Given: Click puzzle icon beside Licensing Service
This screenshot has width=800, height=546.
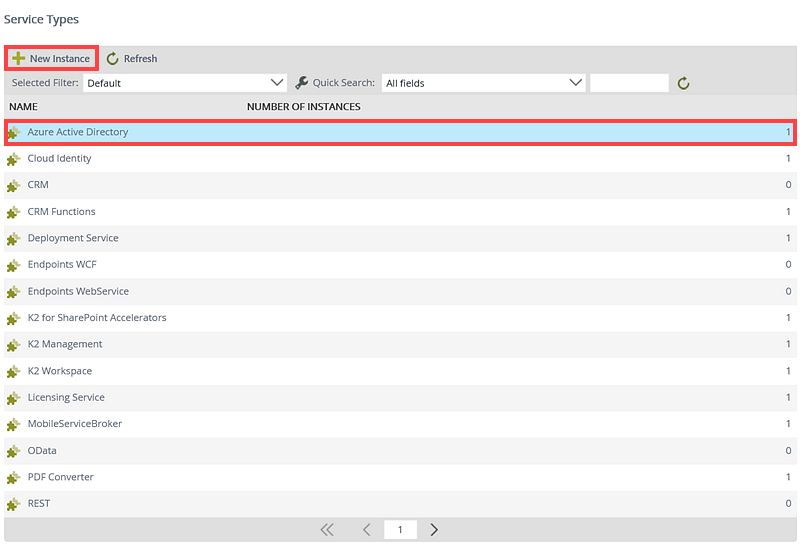Looking at the screenshot, I should 13,398.
